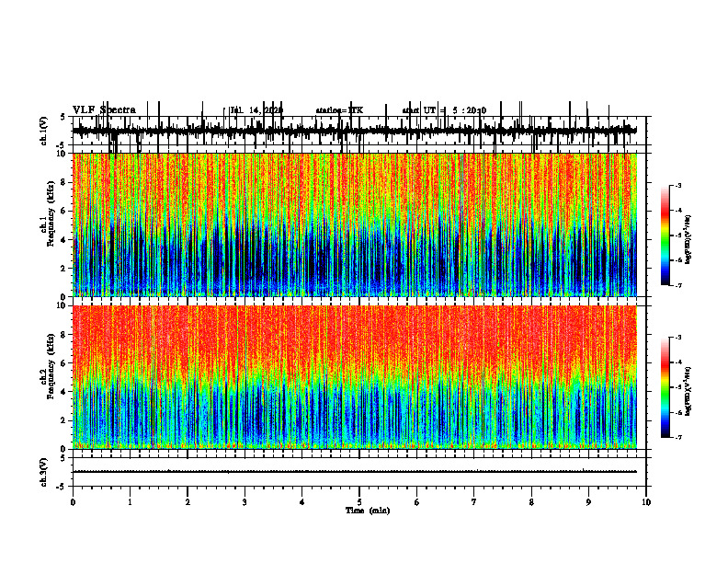Click the '0' tick on the time axis
Screen dimensions: 728x563
(x=73, y=502)
